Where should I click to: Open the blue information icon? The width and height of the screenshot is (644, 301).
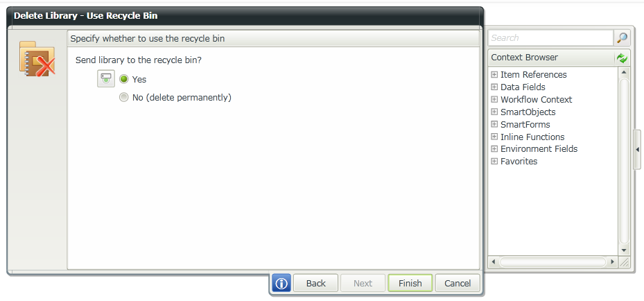click(281, 283)
